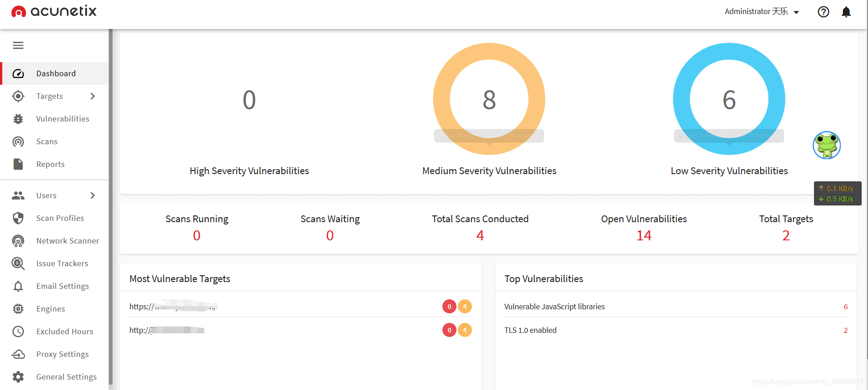This screenshot has height=390, width=868.
Task: Click the Vulnerabilities bug icon
Action: coord(18,119)
